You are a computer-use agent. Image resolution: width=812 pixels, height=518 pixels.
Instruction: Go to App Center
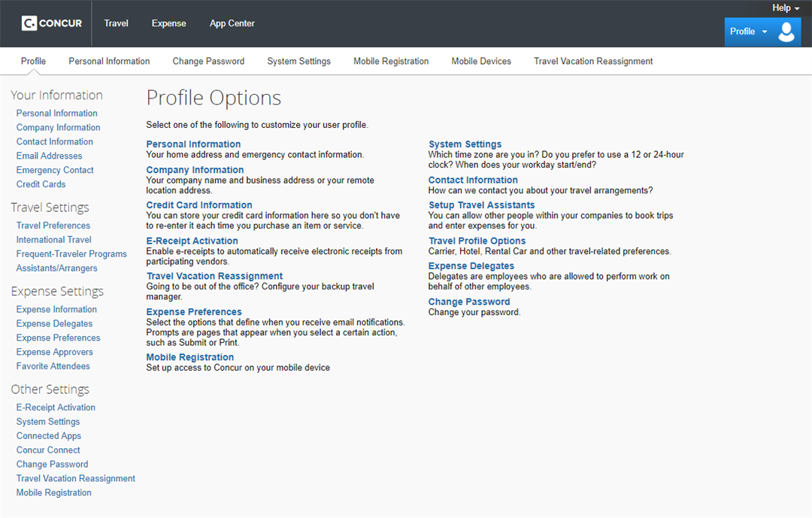click(232, 23)
